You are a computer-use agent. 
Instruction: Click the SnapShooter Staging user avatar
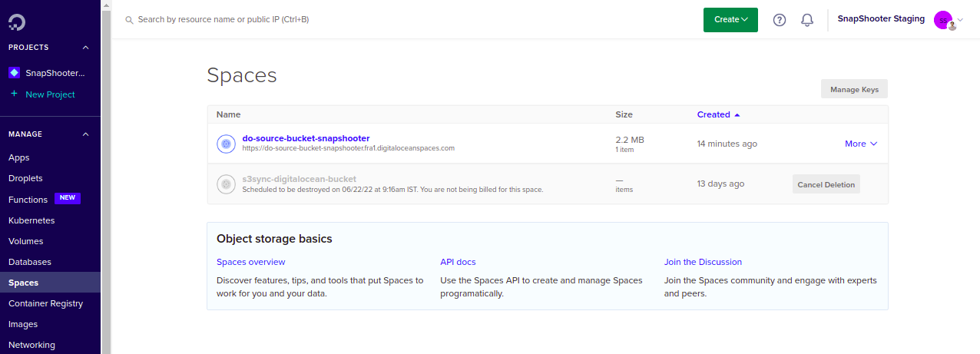944,20
